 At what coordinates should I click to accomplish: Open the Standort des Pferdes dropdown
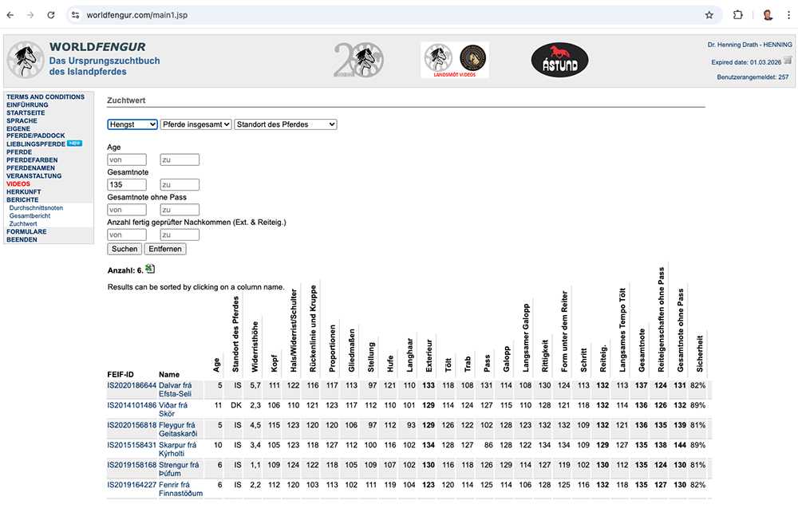(286, 124)
